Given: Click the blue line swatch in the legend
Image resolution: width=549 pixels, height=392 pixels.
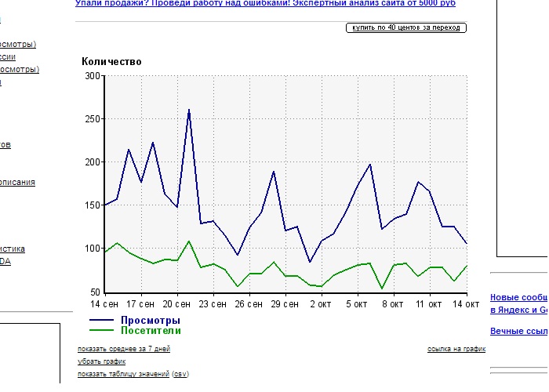Looking at the screenshot, I should pos(102,321).
